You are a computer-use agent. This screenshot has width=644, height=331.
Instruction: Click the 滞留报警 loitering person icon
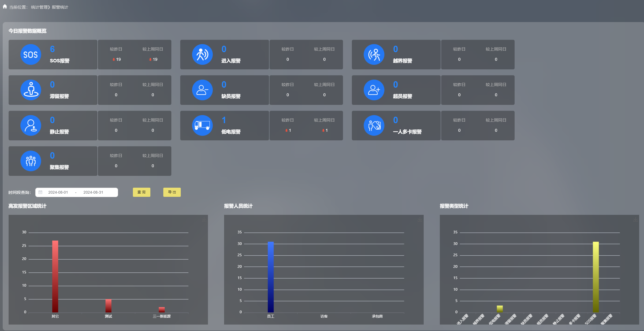click(x=31, y=90)
